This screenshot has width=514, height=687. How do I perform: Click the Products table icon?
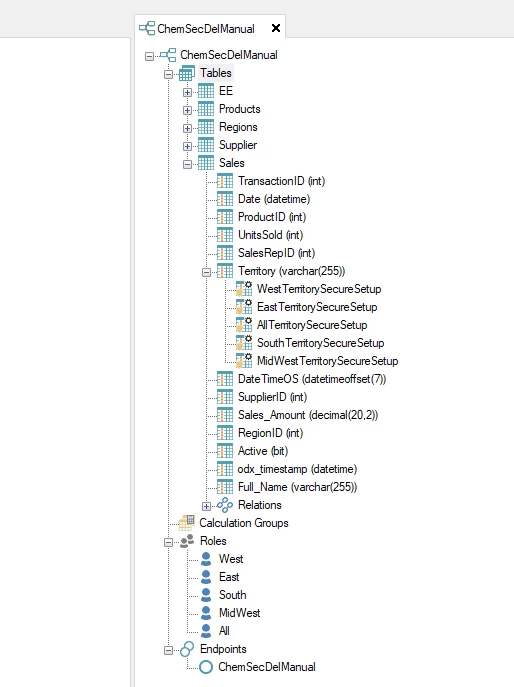point(206,109)
